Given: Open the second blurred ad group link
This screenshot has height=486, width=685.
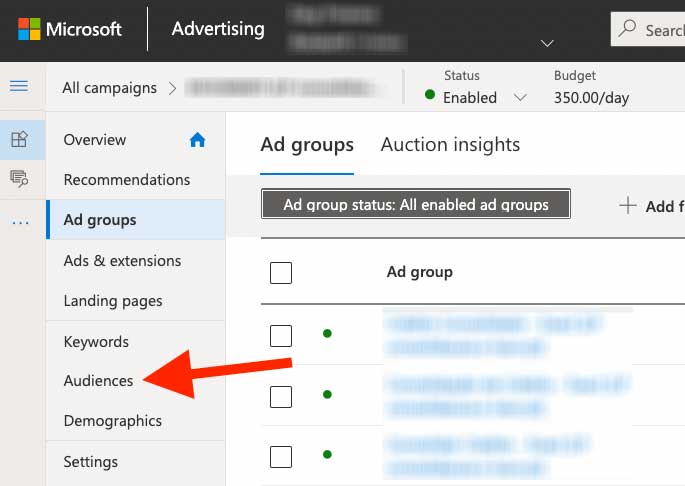Looking at the screenshot, I should coord(508,396).
